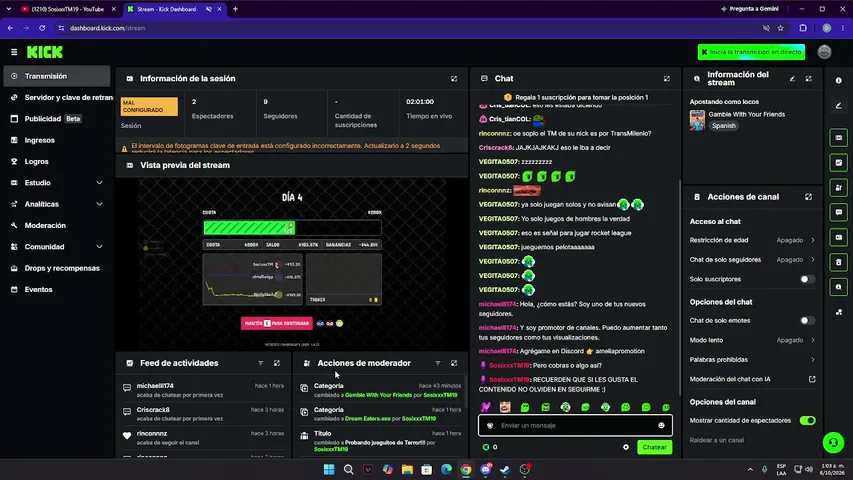Disable Mostrar cantidad de espectadores
The image size is (853, 480).
pos(807,421)
